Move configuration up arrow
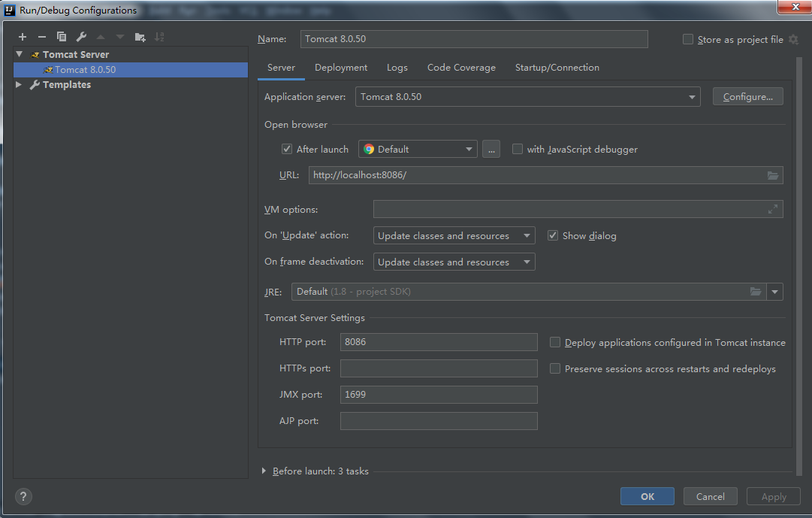Viewport: 812px width, 518px height. (x=101, y=37)
